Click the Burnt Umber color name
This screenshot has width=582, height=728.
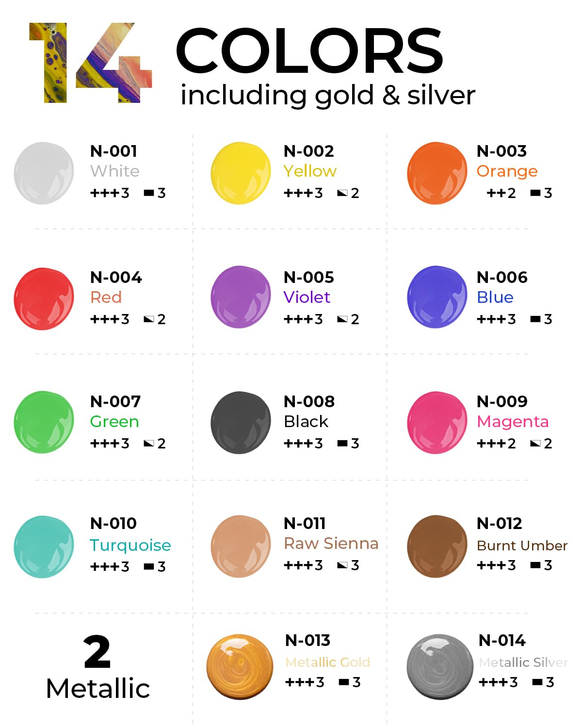(x=522, y=546)
